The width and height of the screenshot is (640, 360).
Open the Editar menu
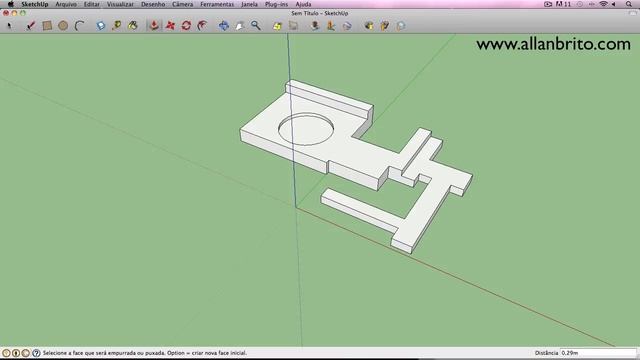(x=91, y=4)
